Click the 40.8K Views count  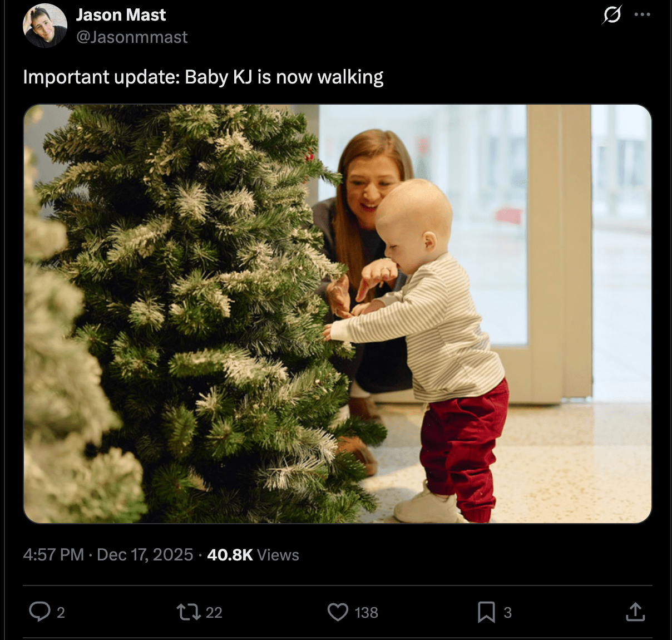[x=253, y=555]
